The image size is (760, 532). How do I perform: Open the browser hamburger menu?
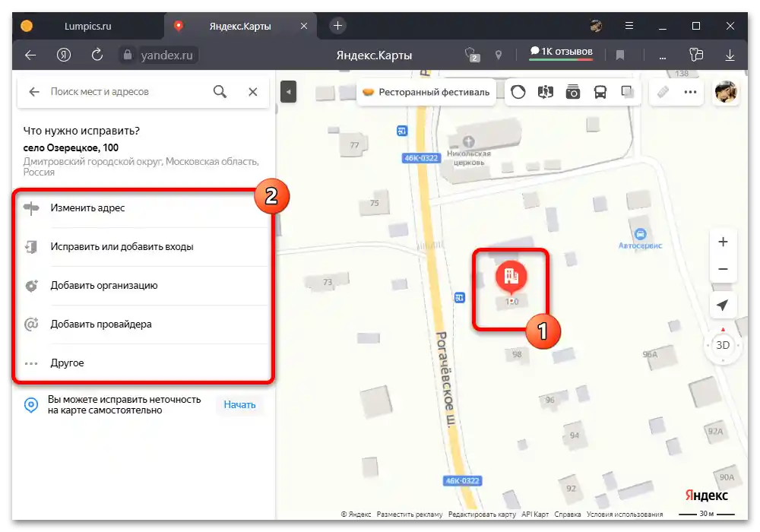tap(629, 26)
